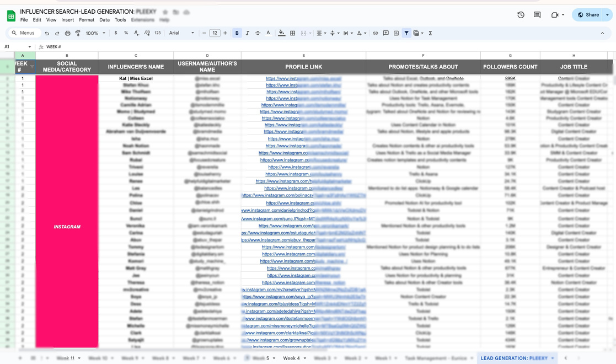This screenshot has height=364, width=616.
Task: Open text wrapping dropdown
Action: 347,34
